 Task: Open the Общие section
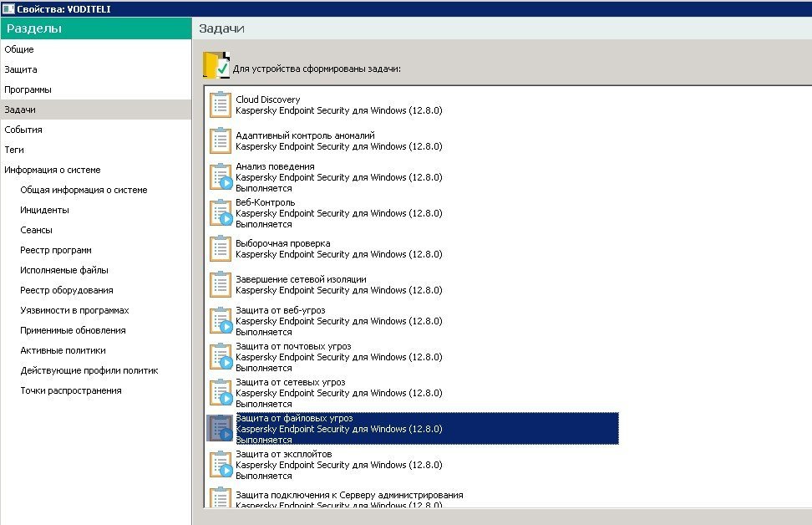tap(96, 49)
